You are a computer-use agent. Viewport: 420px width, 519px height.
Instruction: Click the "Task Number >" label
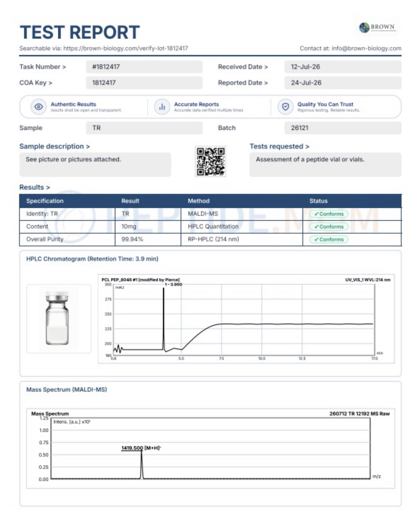tap(43, 67)
